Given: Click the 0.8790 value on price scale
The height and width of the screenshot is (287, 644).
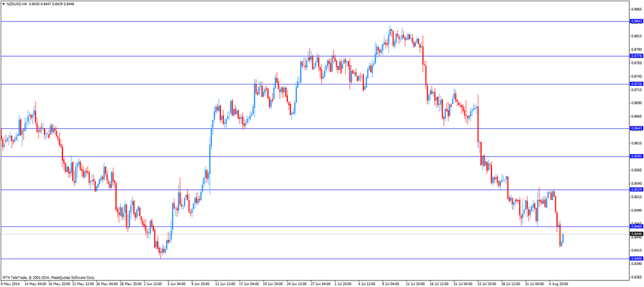Looking at the screenshot, I should point(637,50).
